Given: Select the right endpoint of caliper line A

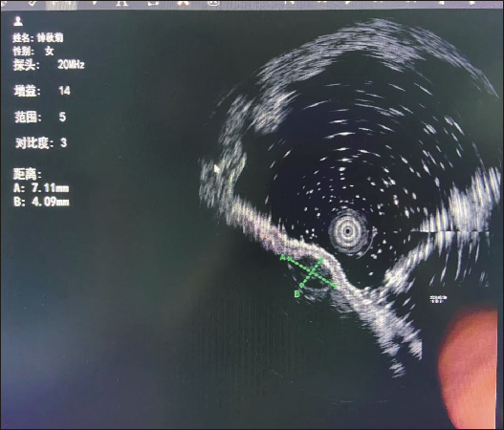Looking at the screenshot, I should [x=335, y=286].
